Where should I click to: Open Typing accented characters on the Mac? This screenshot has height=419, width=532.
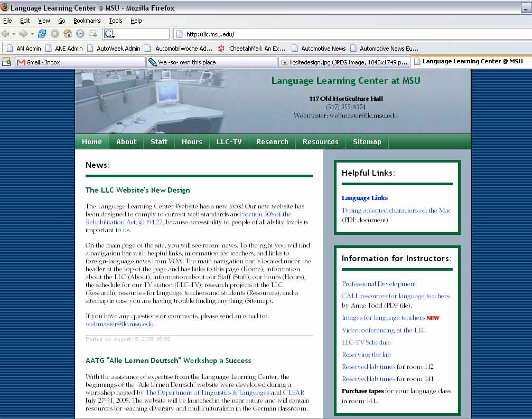pos(396,211)
